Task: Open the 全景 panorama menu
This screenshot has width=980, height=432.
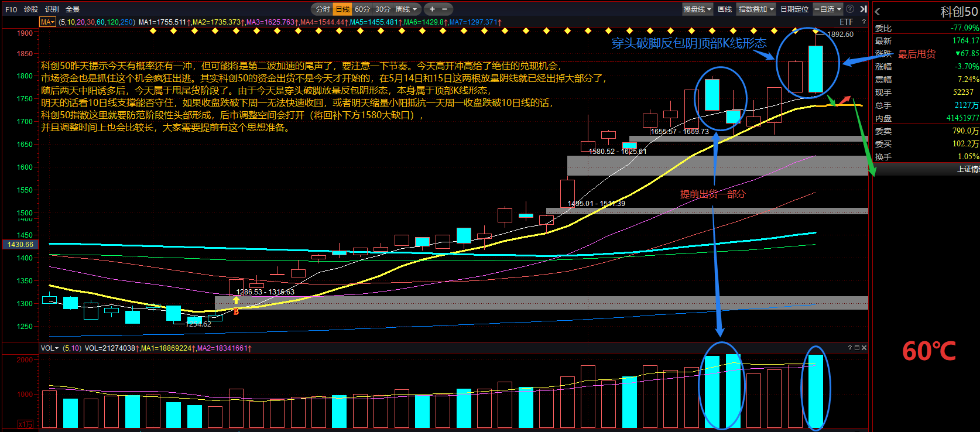Action: [73, 9]
